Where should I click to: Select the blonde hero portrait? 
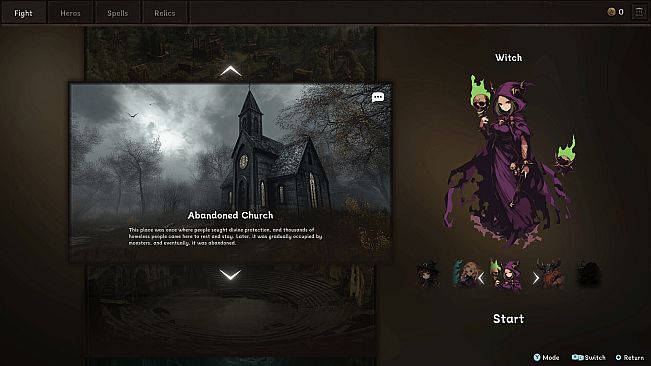coord(466,274)
